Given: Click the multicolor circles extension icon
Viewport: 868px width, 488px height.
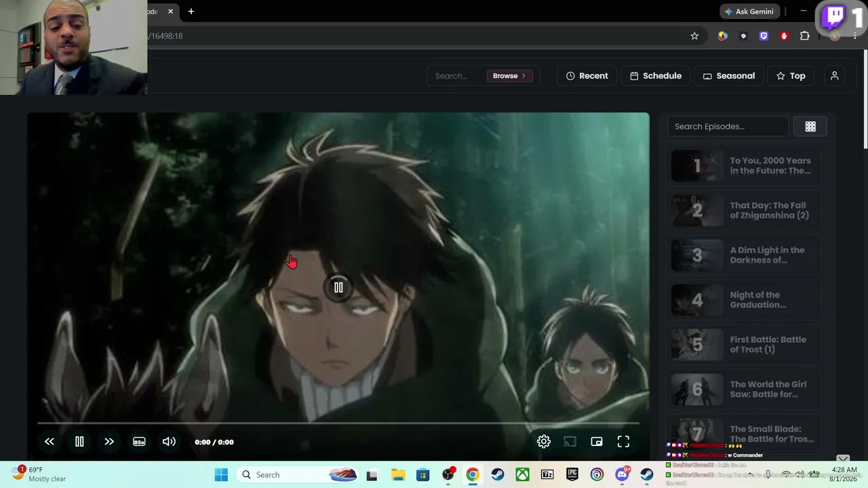Looking at the screenshot, I should click(x=723, y=36).
